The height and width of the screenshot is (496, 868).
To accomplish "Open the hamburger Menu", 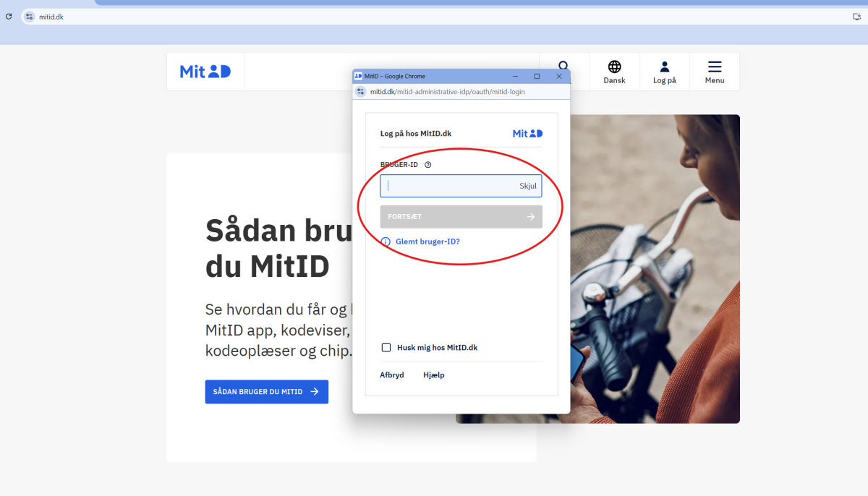I will [x=714, y=71].
